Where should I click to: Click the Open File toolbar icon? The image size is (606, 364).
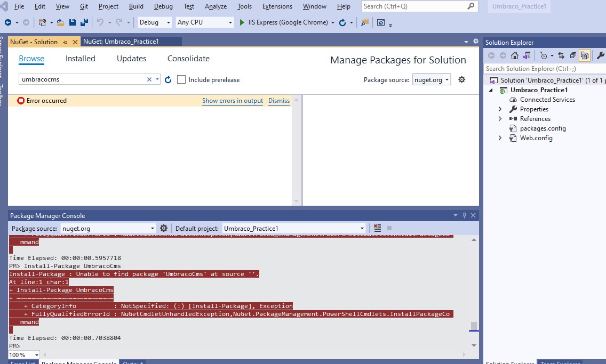pyautogui.click(x=60, y=23)
